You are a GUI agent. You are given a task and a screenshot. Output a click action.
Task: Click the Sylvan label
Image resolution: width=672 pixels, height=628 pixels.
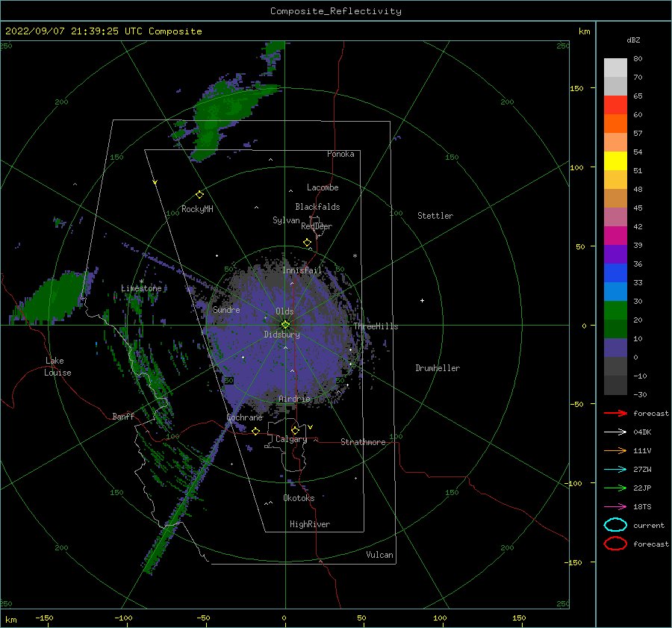click(286, 220)
